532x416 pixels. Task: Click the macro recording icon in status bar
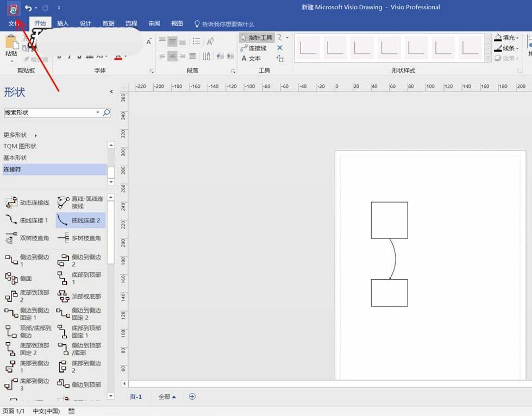[x=71, y=411]
